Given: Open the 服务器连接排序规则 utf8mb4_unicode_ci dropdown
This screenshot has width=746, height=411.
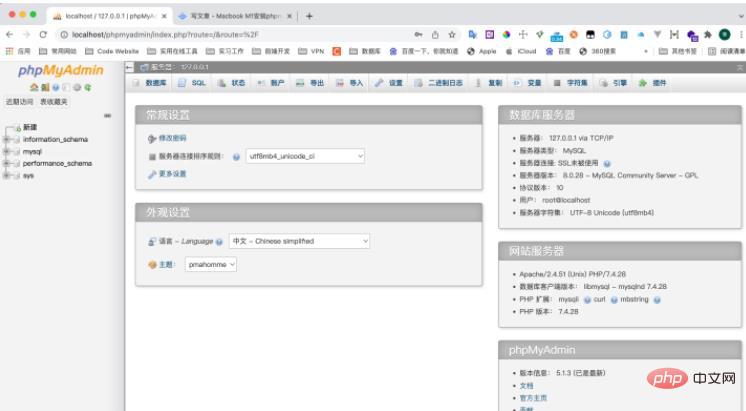Looking at the screenshot, I should tap(305, 156).
